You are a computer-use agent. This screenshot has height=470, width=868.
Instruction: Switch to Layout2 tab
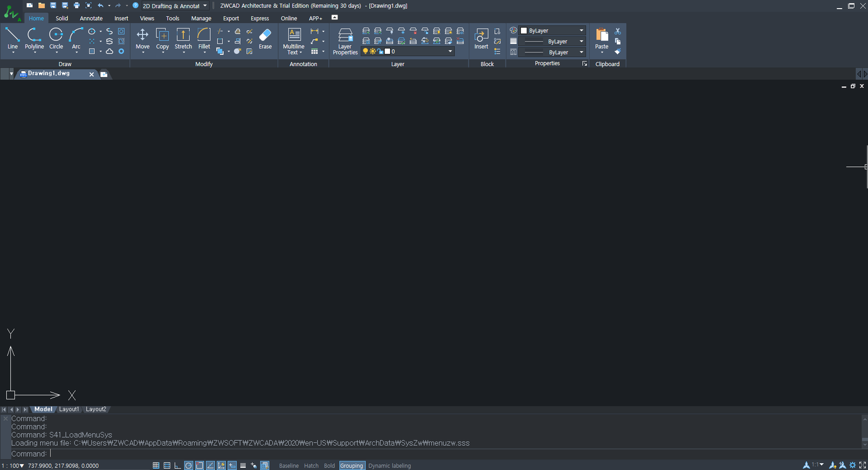tap(96, 409)
